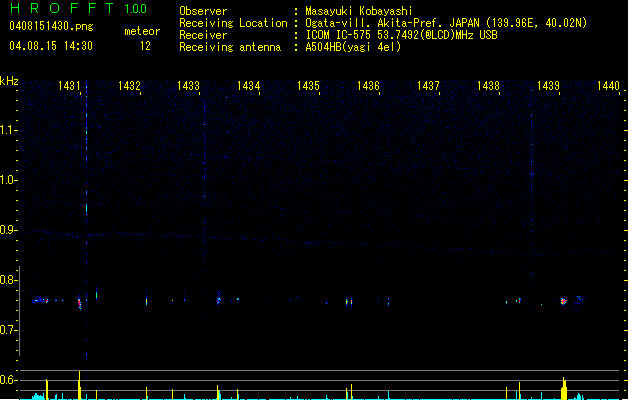Click the bright red echo right of 1439
The width and height of the screenshot is (629, 400).
(x=564, y=301)
